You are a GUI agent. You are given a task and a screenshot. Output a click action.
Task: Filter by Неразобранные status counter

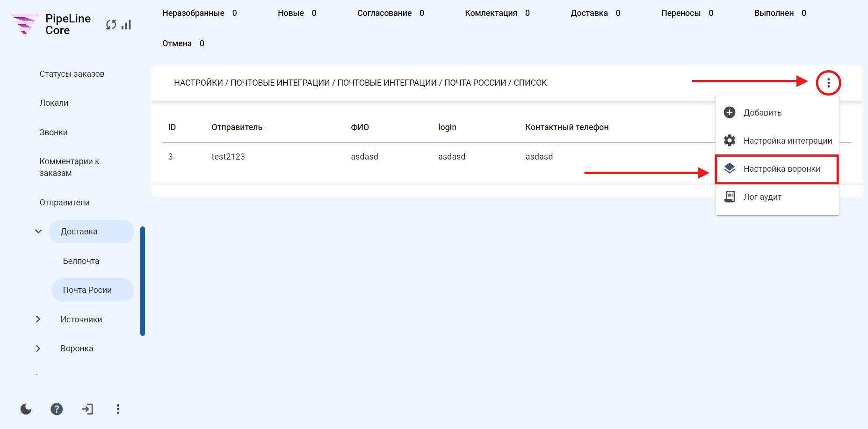[x=200, y=13]
